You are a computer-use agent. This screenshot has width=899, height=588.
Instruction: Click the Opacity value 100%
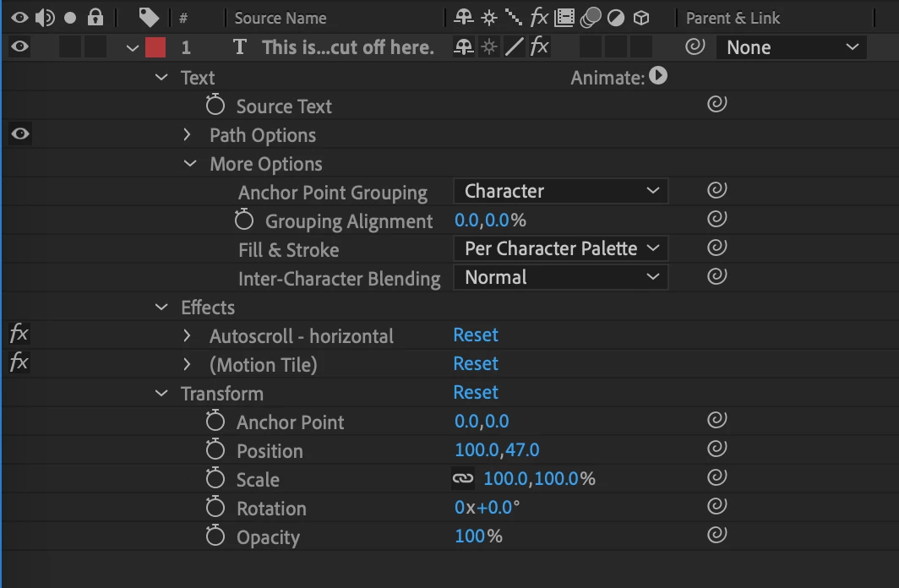click(470, 536)
